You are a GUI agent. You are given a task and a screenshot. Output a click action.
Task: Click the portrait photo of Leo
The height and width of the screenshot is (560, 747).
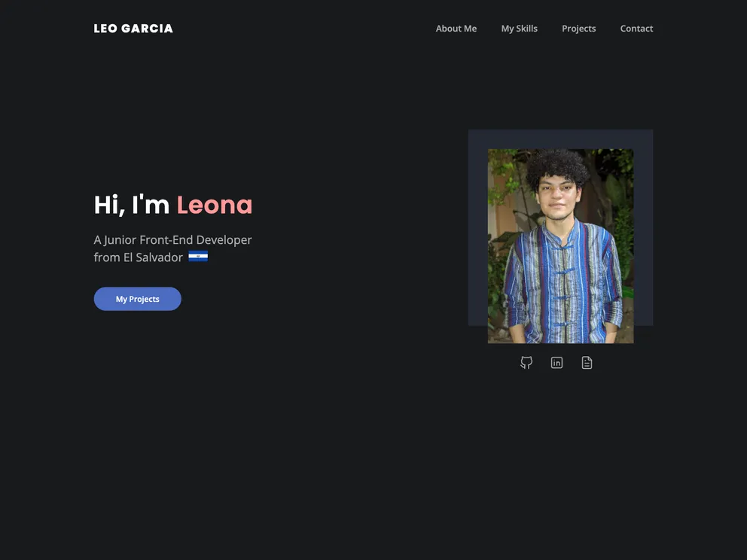pyautogui.click(x=560, y=245)
